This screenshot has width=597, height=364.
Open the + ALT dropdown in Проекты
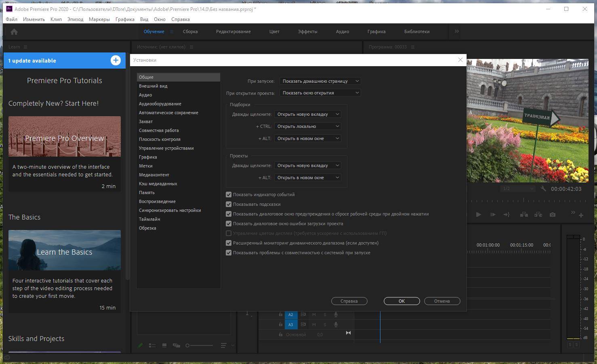[308, 178]
